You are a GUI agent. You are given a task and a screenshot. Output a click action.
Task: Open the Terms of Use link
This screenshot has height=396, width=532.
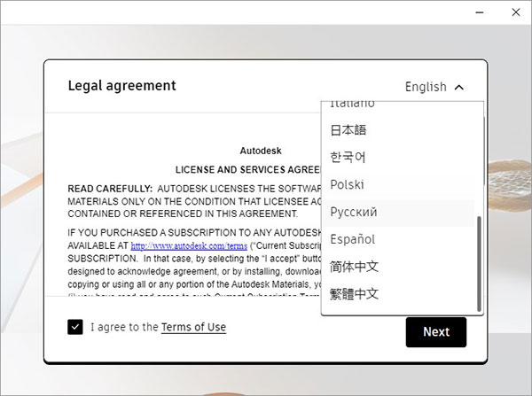193,328
